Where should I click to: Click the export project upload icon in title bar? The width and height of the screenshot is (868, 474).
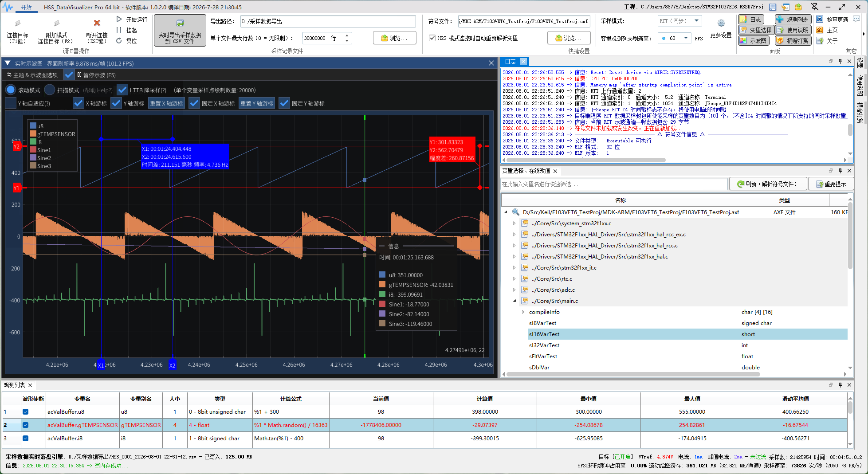[798, 7]
